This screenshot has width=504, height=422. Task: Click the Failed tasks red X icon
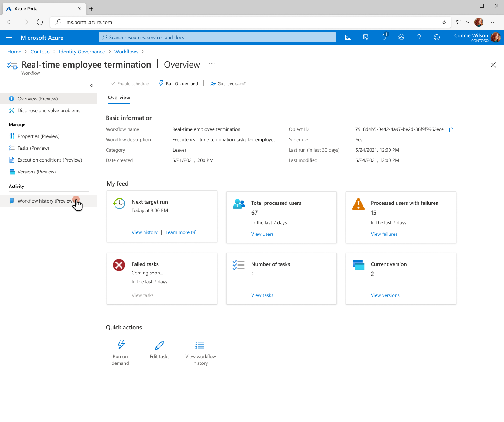click(x=119, y=265)
